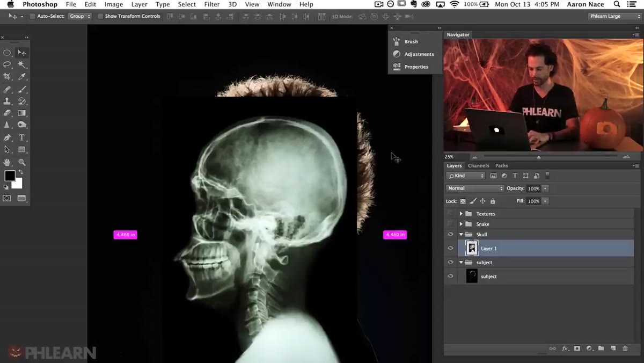Hide Layer 1 visibility

click(x=450, y=248)
